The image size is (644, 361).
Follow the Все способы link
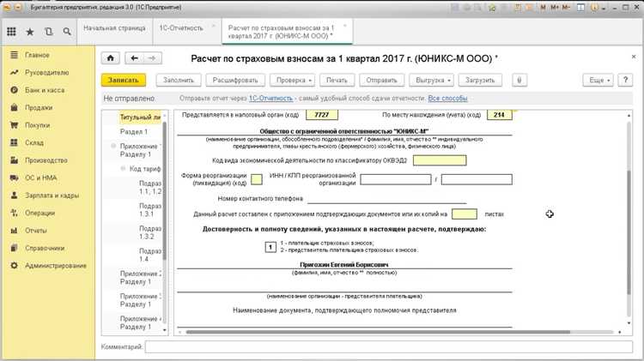(x=447, y=99)
